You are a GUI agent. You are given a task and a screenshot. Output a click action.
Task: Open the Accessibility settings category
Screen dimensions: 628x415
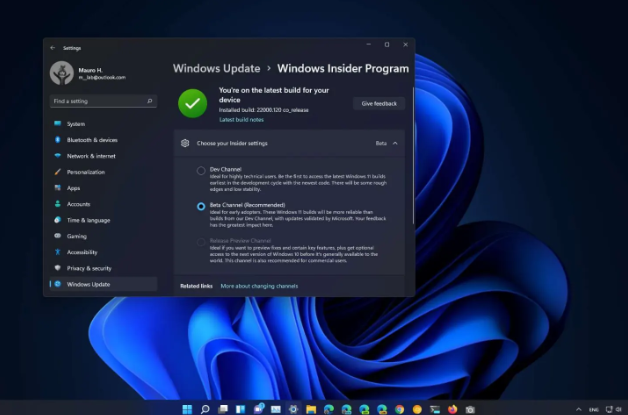(x=103, y=252)
